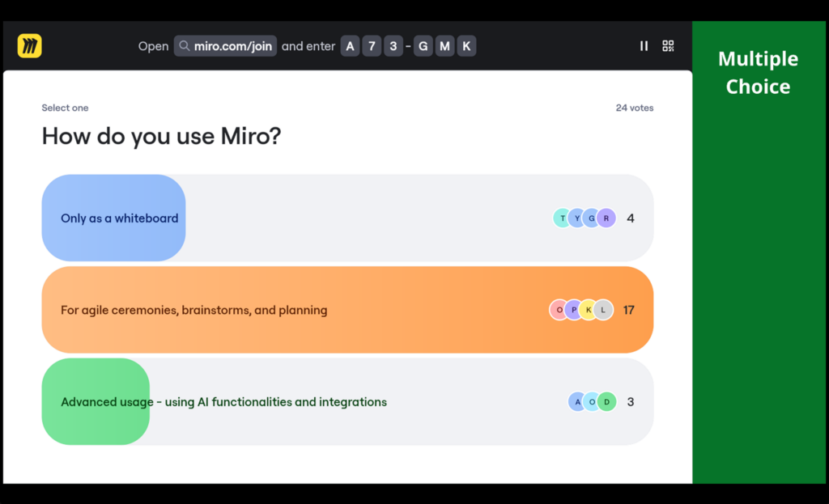Click join code character 'A' key
This screenshot has height=504, width=829.
tap(350, 46)
